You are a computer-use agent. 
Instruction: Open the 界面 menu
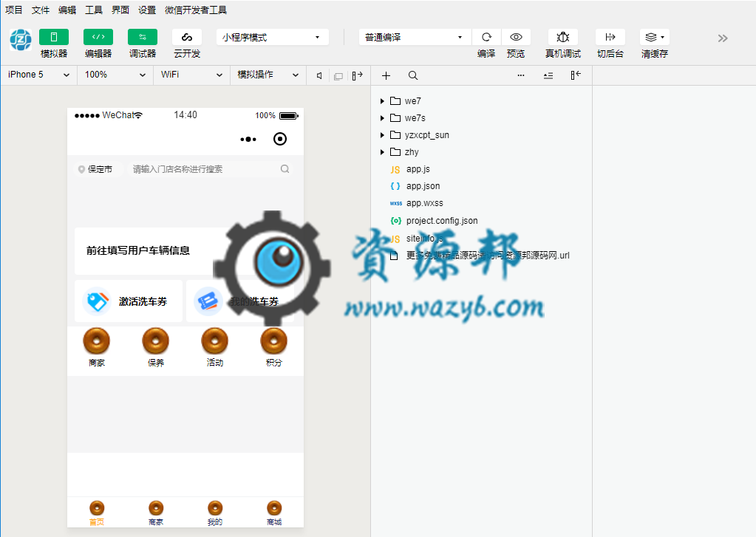(120, 10)
